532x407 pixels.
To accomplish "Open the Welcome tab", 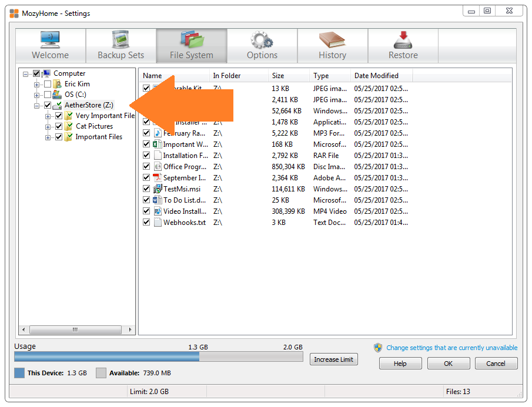I will (50, 46).
